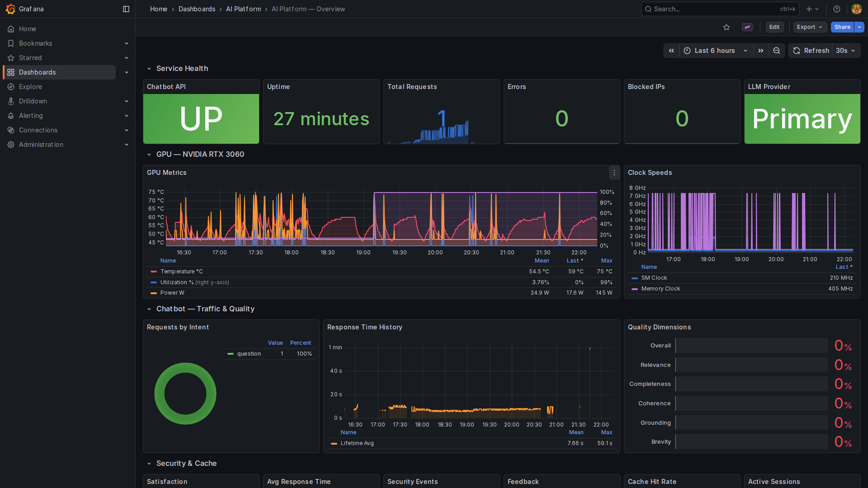Click the Edit dashboard button

click(774, 27)
